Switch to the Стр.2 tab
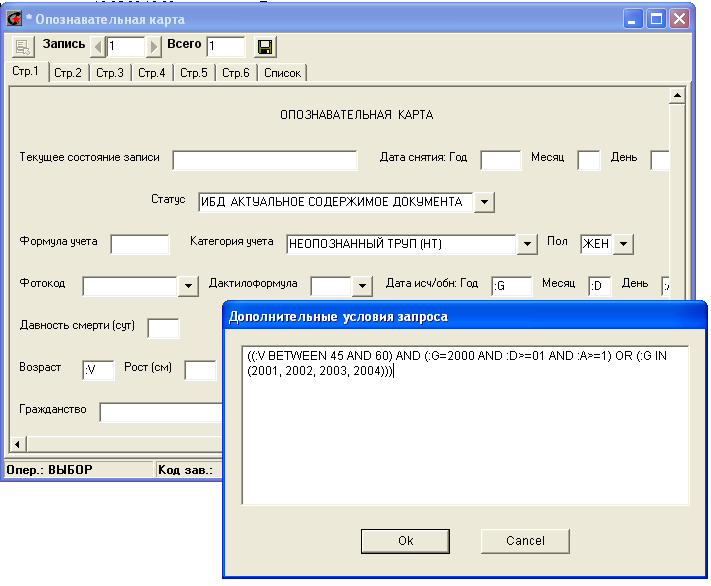This screenshot has height=586, width=711. point(68,73)
